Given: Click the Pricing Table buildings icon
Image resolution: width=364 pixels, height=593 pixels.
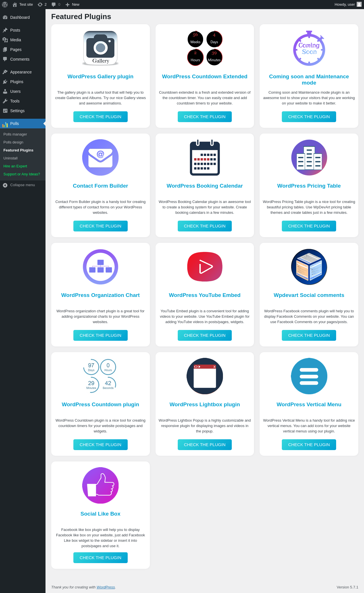Looking at the screenshot, I should [309, 157].
